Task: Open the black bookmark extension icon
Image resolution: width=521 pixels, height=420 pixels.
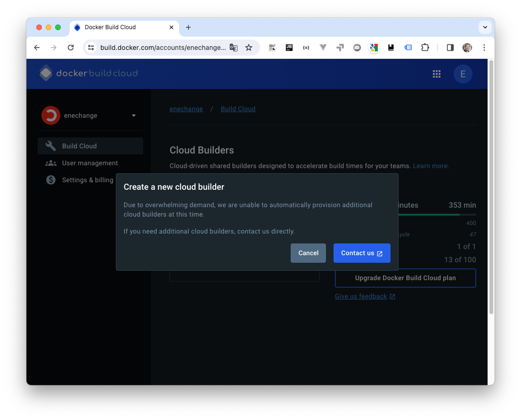Action: [x=391, y=48]
